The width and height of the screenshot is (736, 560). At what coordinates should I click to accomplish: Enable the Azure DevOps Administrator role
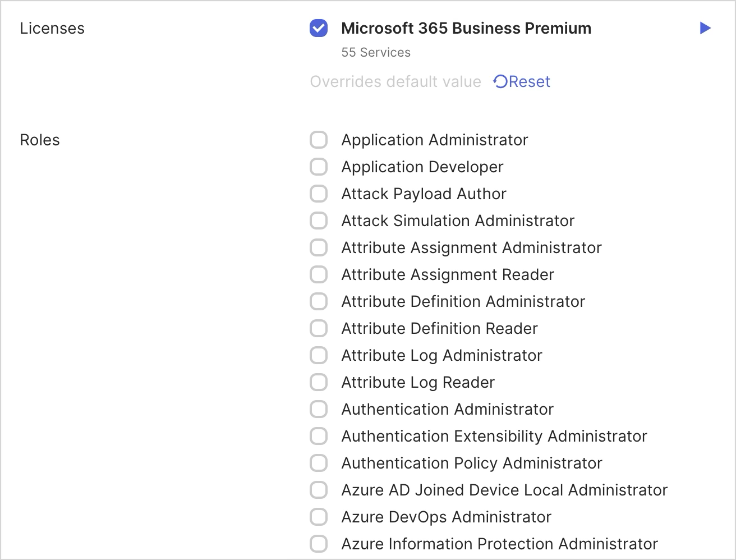[319, 517]
